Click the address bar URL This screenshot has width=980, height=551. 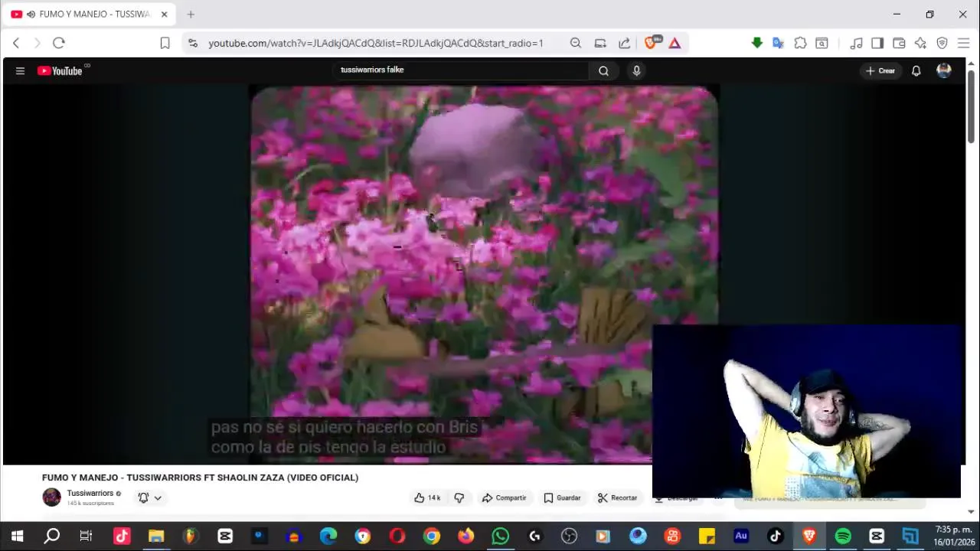376,44
